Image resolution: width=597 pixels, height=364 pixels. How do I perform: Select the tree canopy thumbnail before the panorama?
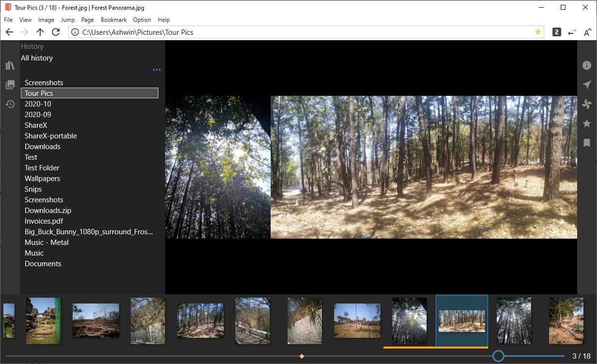click(409, 320)
